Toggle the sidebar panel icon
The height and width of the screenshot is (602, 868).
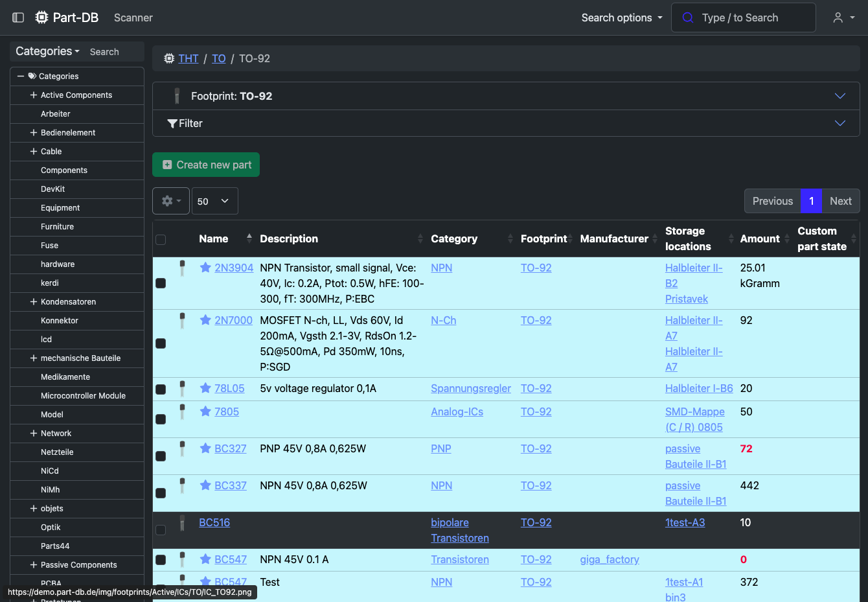18,17
